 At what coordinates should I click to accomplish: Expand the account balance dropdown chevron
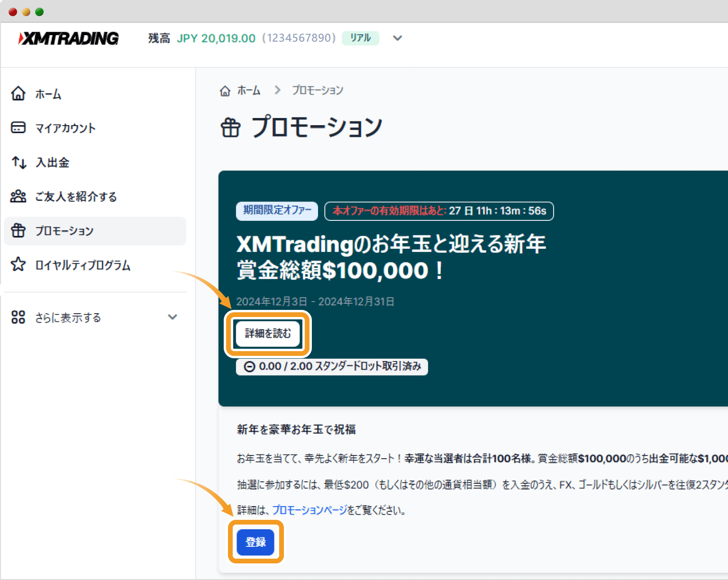point(398,38)
